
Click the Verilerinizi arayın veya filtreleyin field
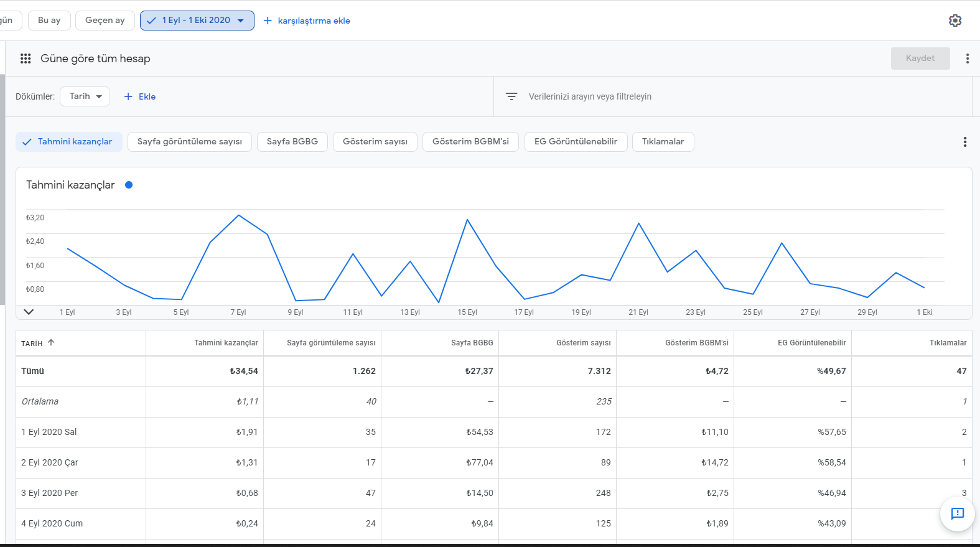590,96
